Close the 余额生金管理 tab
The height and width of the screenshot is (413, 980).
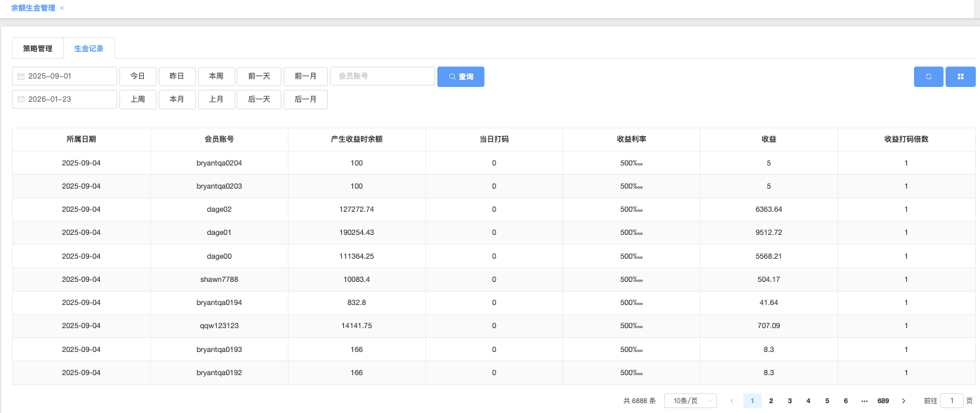click(x=62, y=8)
